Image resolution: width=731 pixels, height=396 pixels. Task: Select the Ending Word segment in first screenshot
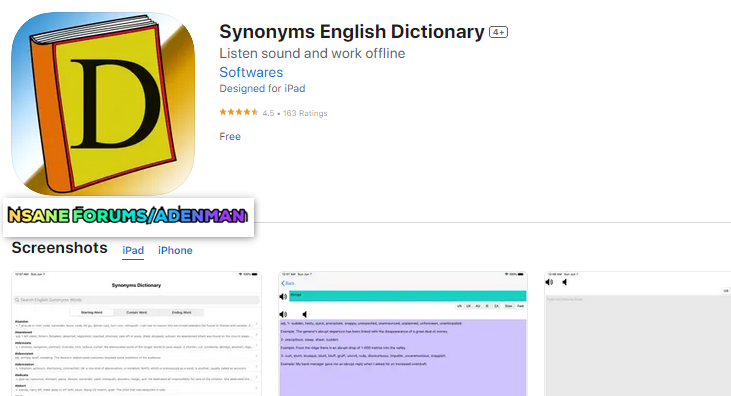(181, 313)
